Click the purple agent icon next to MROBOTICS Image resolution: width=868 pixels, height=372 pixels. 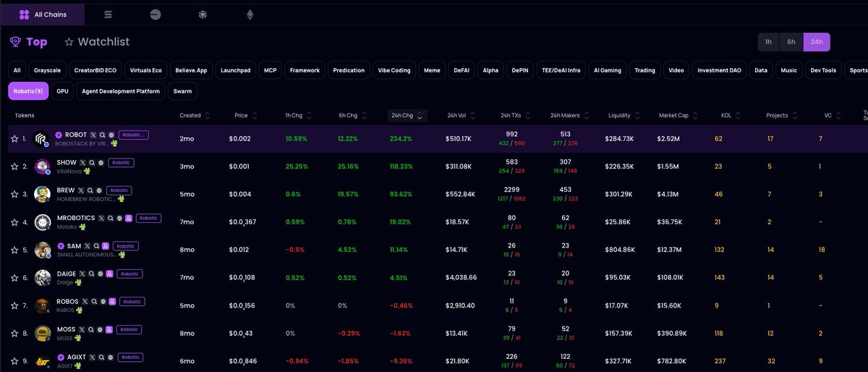click(128, 218)
